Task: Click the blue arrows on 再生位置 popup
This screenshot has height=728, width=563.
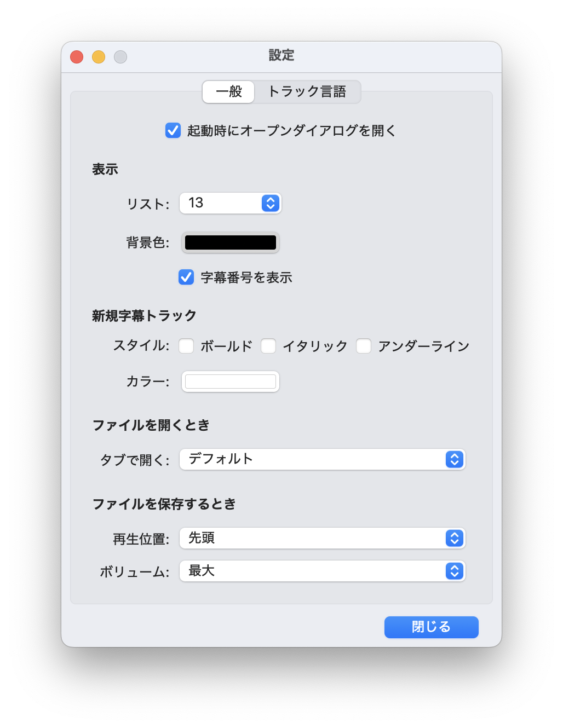Action: click(455, 538)
